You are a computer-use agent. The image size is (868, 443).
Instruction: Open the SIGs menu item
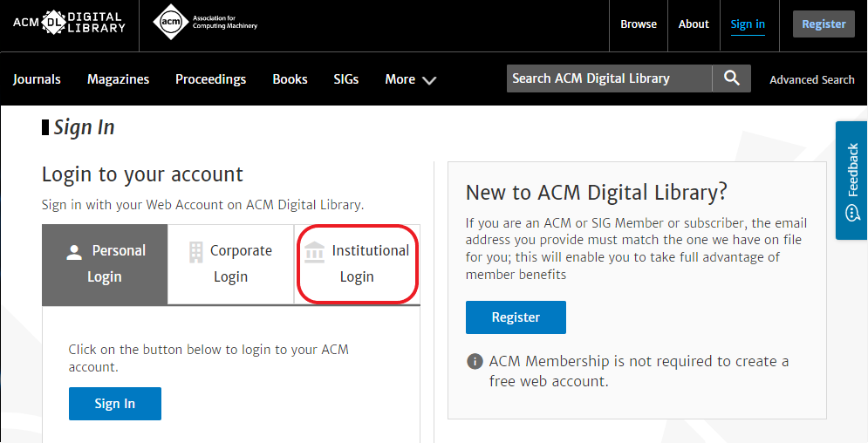[346, 79]
